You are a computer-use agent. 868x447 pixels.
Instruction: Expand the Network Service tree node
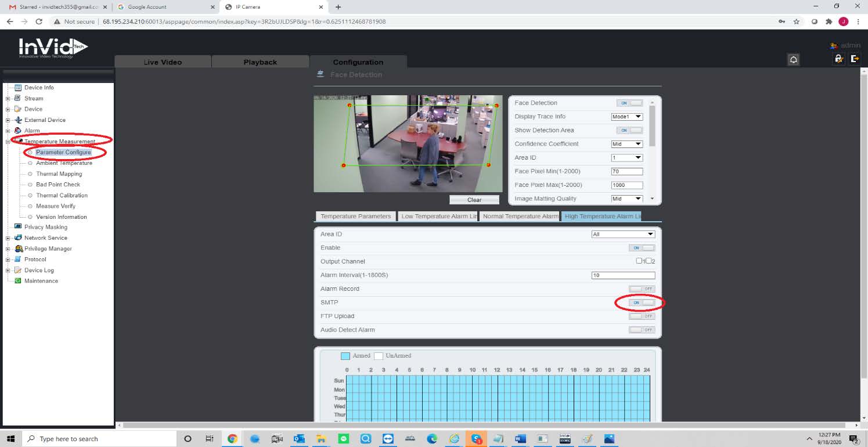[x=8, y=238]
